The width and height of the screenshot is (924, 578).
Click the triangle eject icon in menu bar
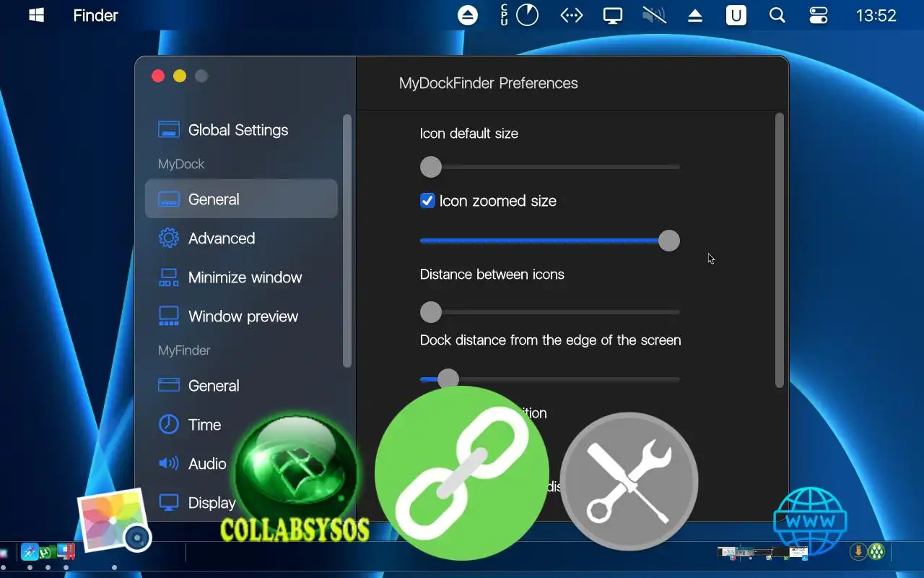695,15
